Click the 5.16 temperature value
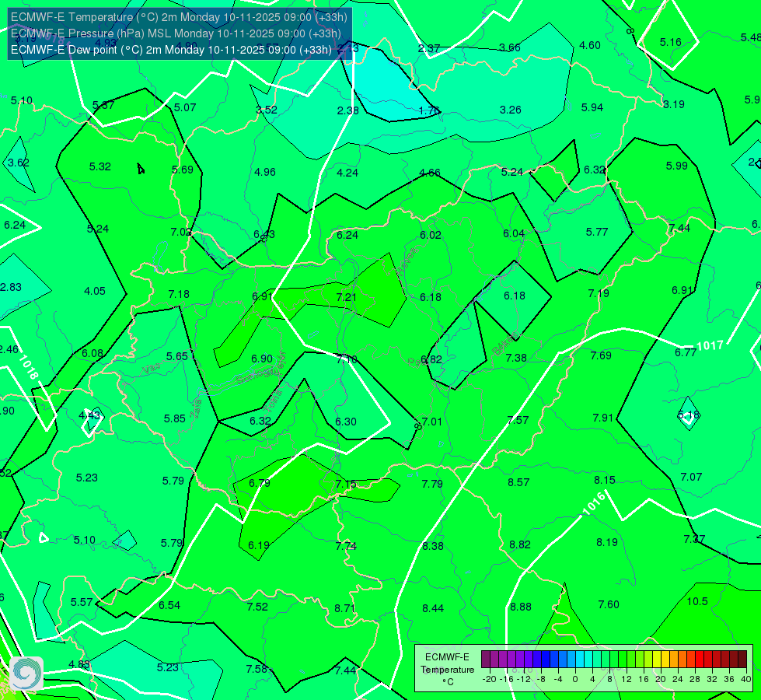The width and height of the screenshot is (761, 700). [670, 42]
